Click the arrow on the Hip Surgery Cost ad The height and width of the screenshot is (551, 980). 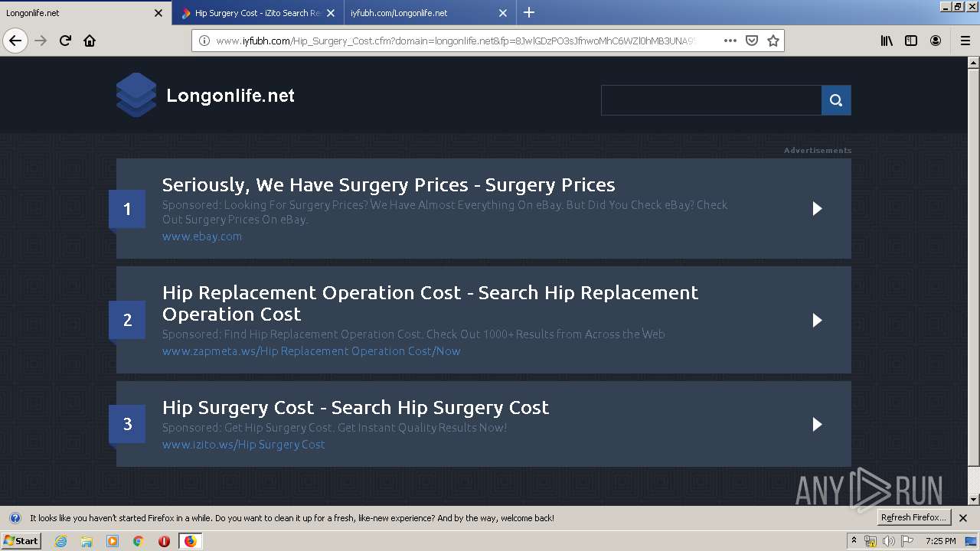[817, 424]
